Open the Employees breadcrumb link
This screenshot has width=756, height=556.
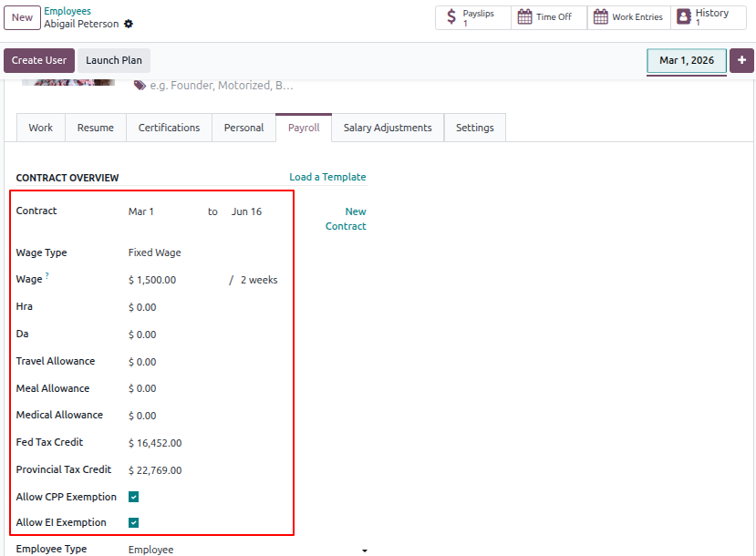point(67,11)
